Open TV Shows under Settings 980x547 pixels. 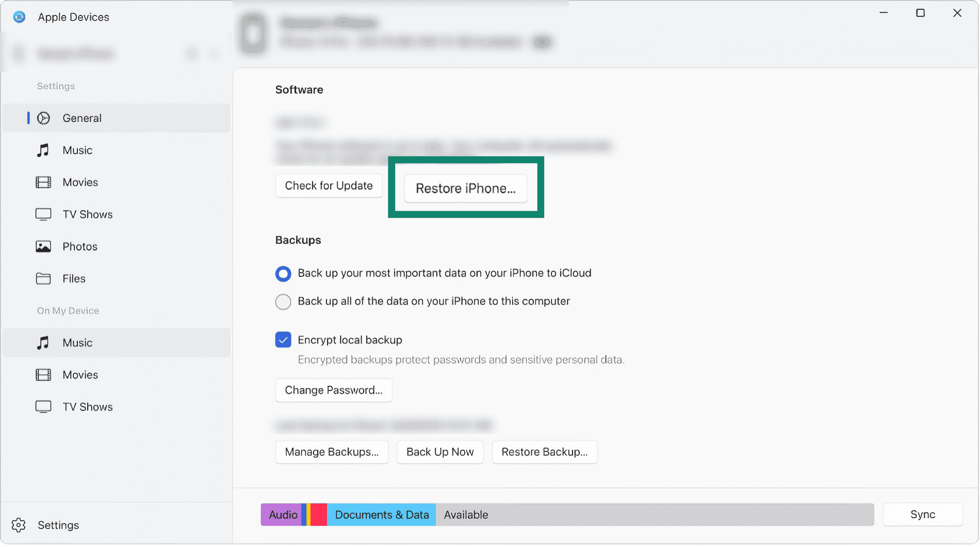117,215
